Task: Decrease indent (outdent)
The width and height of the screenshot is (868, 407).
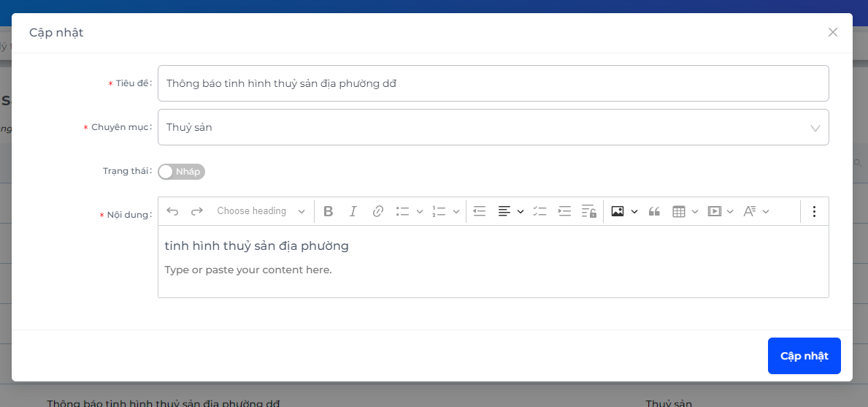Action: (480, 211)
